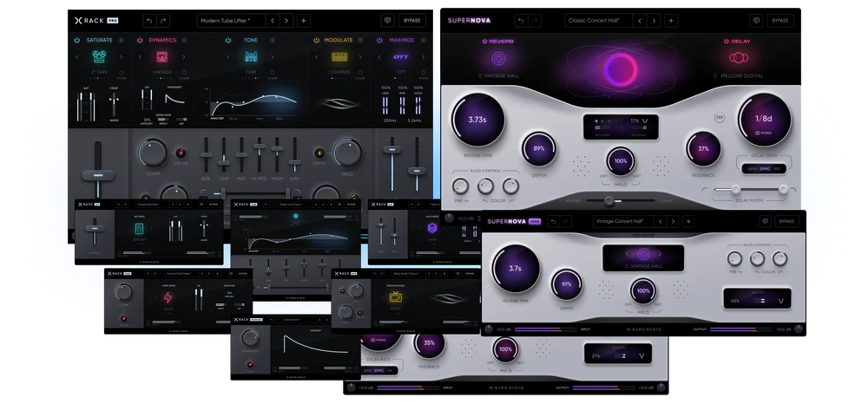Open comment icon in Supernova Verb window
Viewport: 868px width, 404px height.
pos(765,221)
